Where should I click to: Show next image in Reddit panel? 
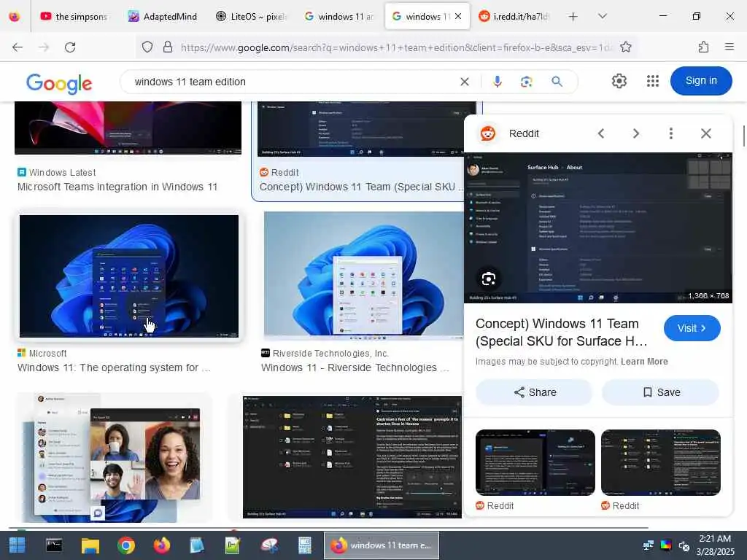(x=635, y=134)
